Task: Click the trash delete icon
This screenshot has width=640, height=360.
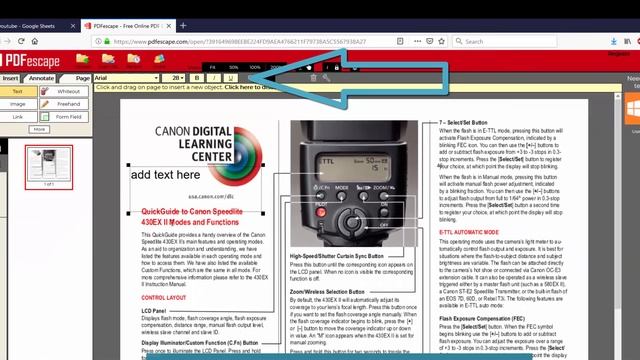Action: click(x=313, y=78)
